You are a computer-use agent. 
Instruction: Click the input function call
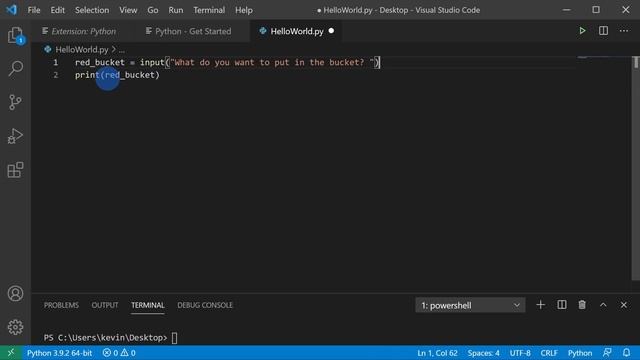tap(152, 62)
